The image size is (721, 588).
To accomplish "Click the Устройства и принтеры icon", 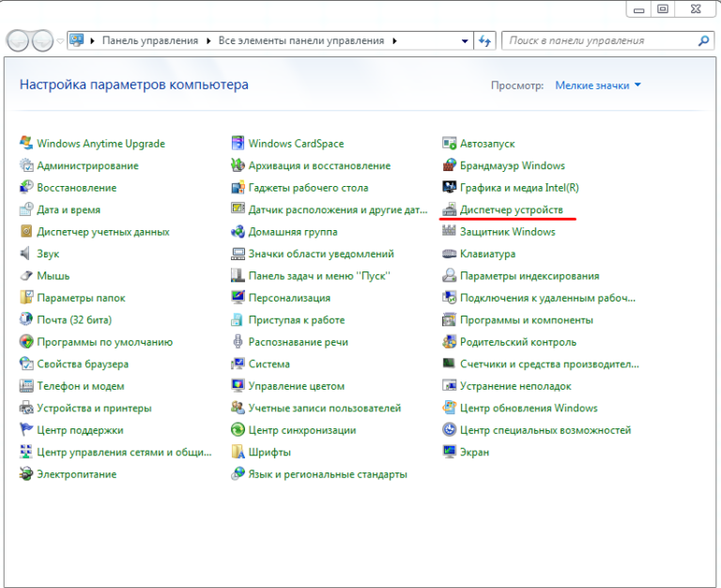I will click(26, 407).
